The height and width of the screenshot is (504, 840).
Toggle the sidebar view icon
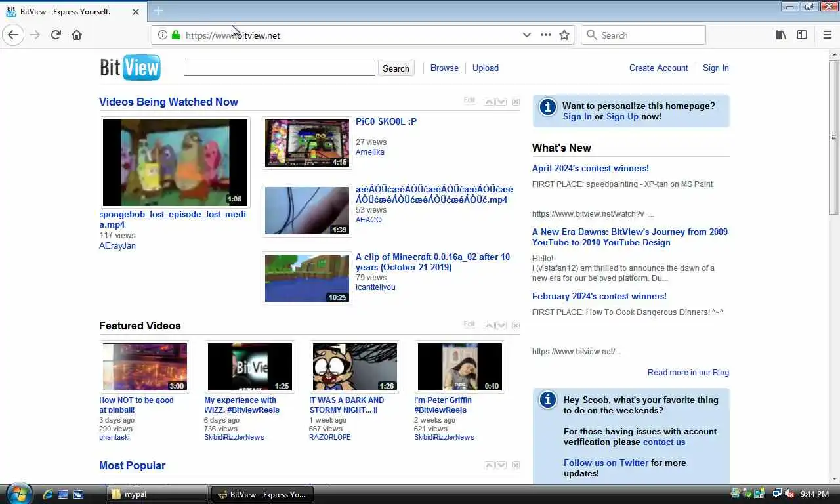[802, 35]
